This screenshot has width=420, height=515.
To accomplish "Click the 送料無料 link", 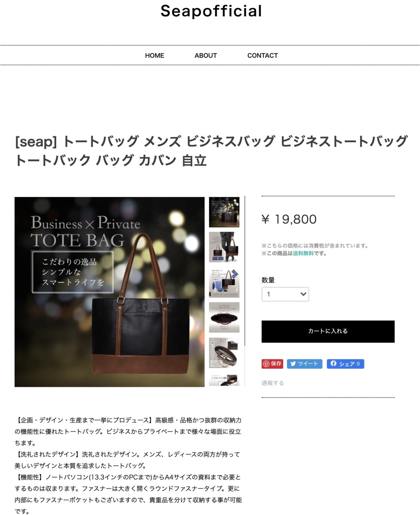I will 303,253.
